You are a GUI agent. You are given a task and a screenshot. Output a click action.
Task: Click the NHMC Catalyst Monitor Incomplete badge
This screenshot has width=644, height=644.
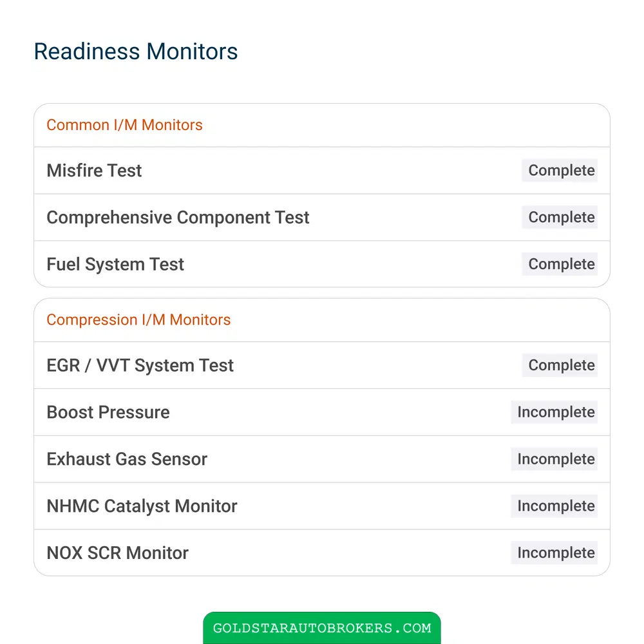(x=554, y=506)
